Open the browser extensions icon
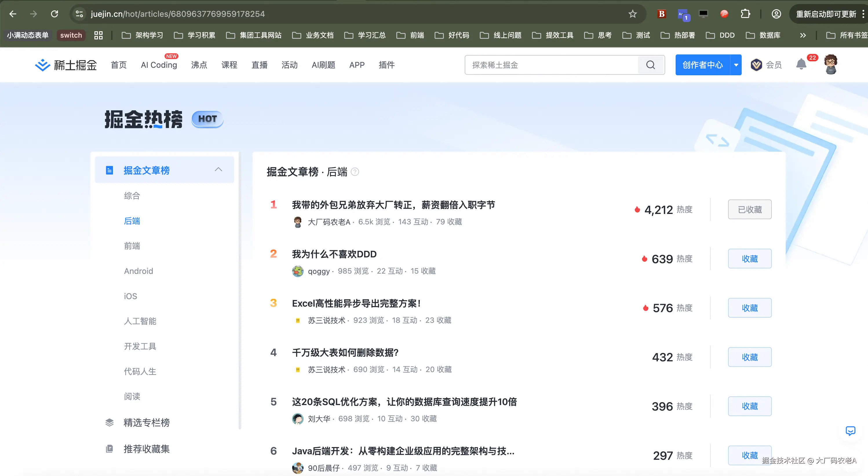Screen dimensions: 868x476 (x=745, y=14)
